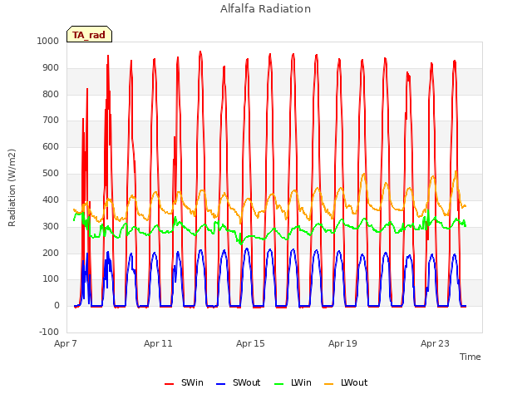Click the 400 y-axis tick label
The image size is (532, 399).
[51, 199]
